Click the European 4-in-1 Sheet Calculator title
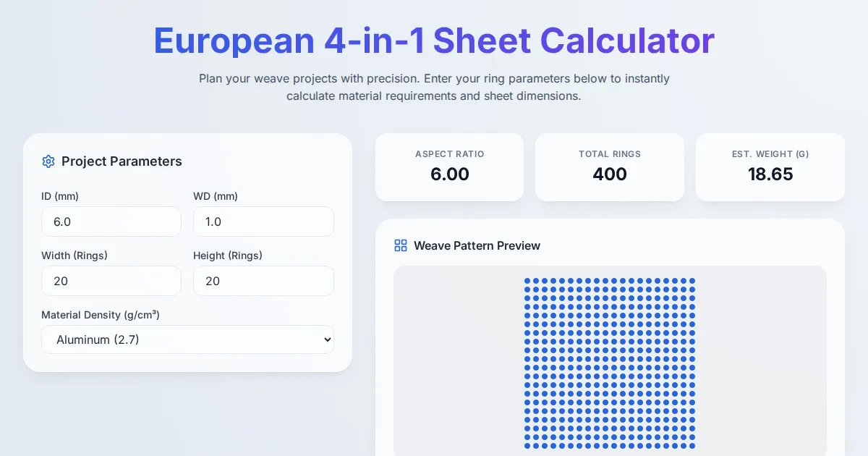Screen dimensions: 868x456 (434, 41)
